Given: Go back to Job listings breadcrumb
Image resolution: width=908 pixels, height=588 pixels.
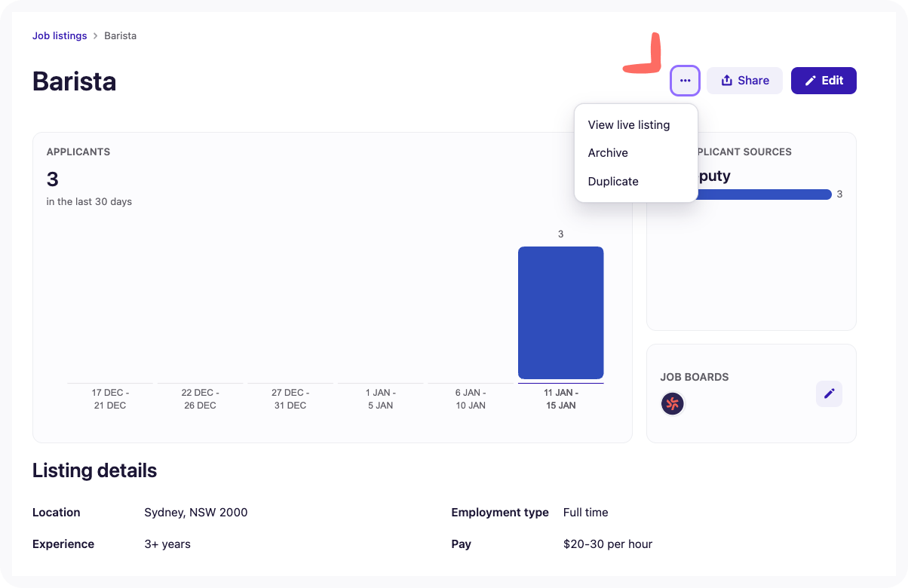Looking at the screenshot, I should (60, 36).
